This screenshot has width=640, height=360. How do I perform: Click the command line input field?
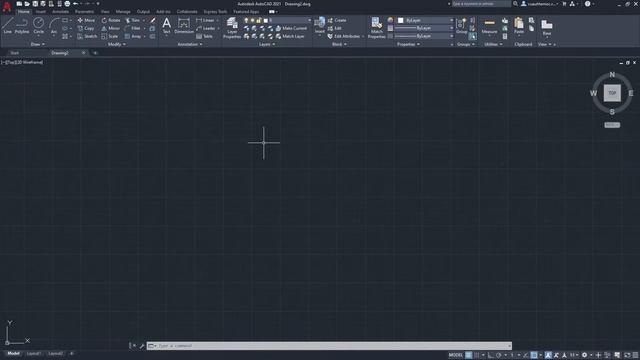[x=329, y=346]
